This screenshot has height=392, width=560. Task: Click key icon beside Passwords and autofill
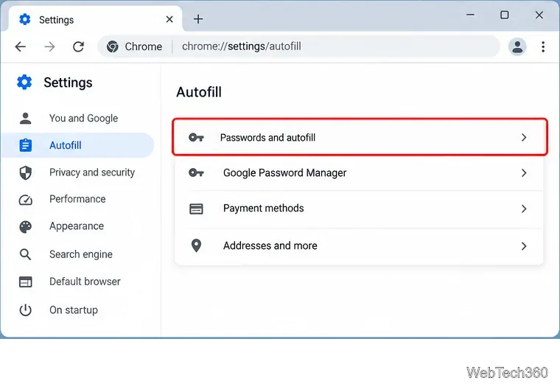click(196, 138)
